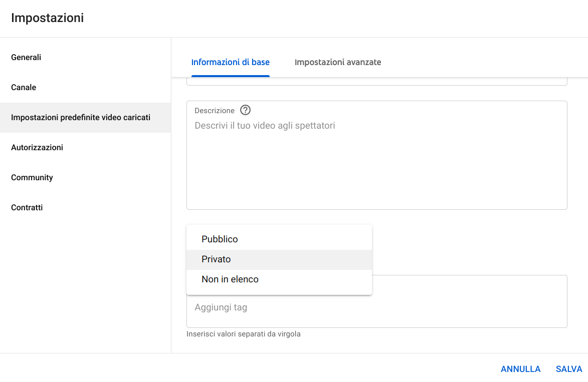Click the Impostazioni dialog title
This screenshot has height=382, width=588.
[x=48, y=18]
